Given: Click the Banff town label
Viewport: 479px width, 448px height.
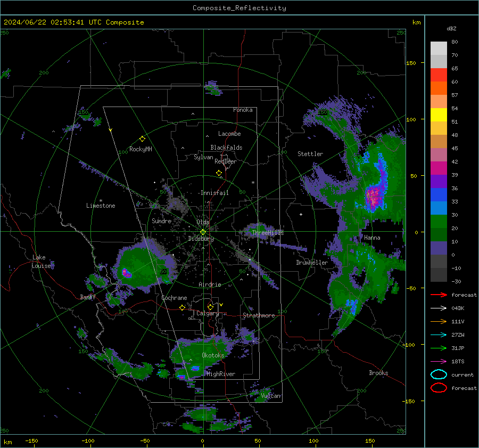Looking at the screenshot, I should [x=88, y=297].
